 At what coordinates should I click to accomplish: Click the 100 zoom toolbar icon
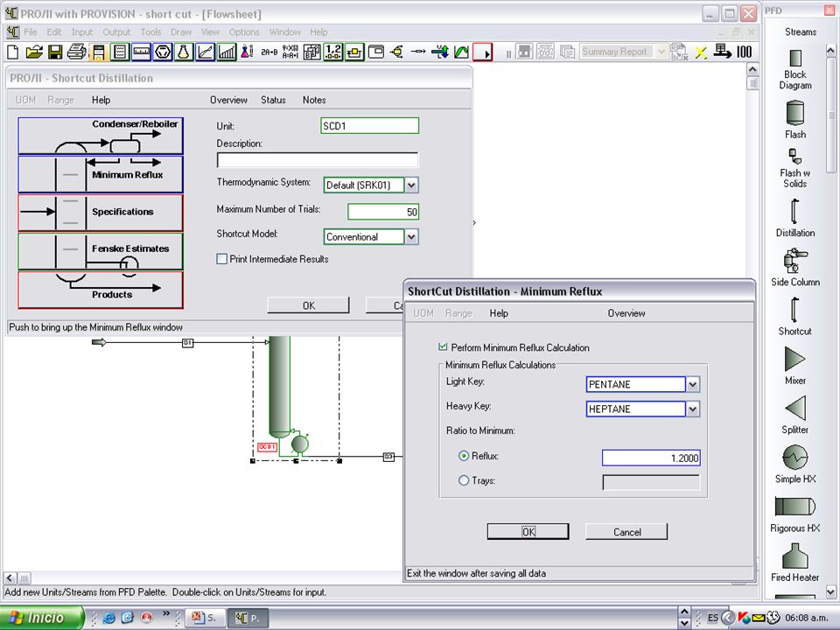click(x=744, y=52)
